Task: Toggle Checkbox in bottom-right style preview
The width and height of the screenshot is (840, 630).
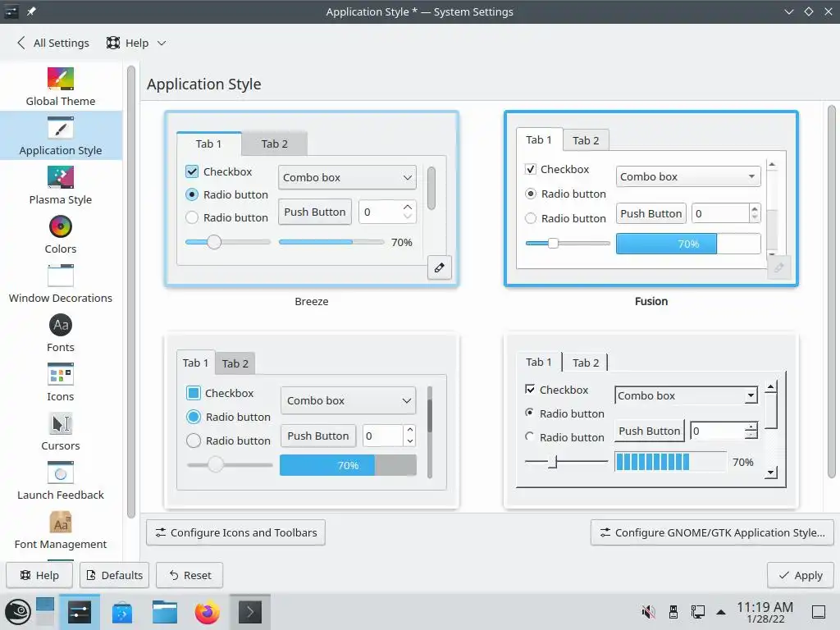Action: tap(530, 390)
